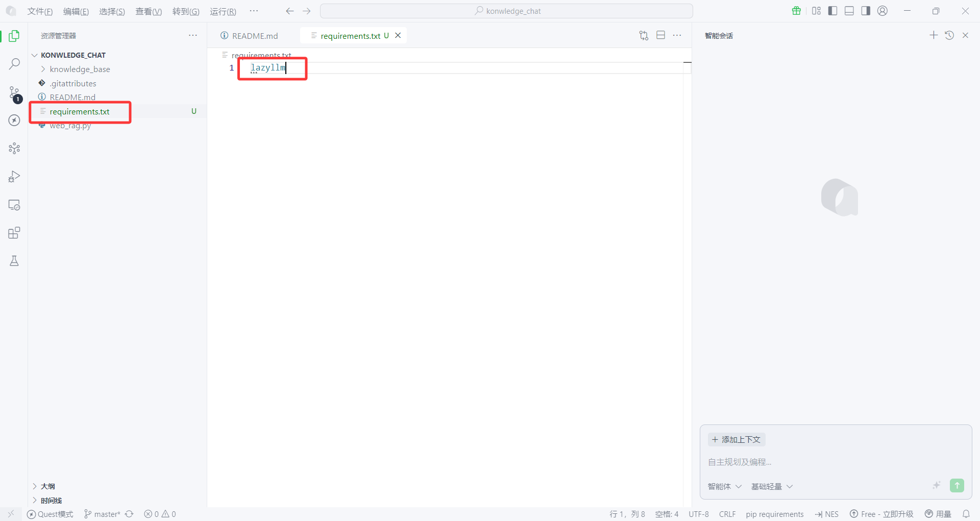Open changes compare icon in editor toolbar
980x521 pixels.
[x=644, y=35]
